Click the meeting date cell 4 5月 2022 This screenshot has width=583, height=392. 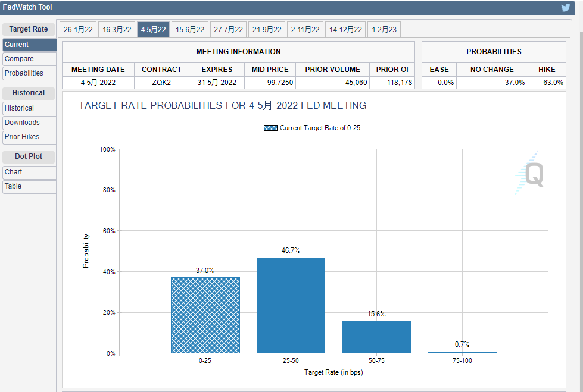point(98,83)
